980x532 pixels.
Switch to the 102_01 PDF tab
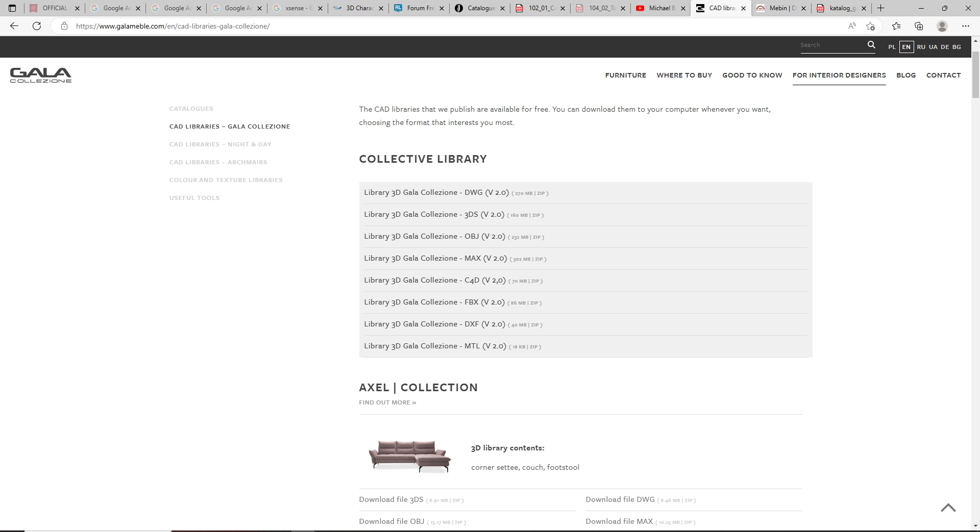pyautogui.click(x=540, y=8)
